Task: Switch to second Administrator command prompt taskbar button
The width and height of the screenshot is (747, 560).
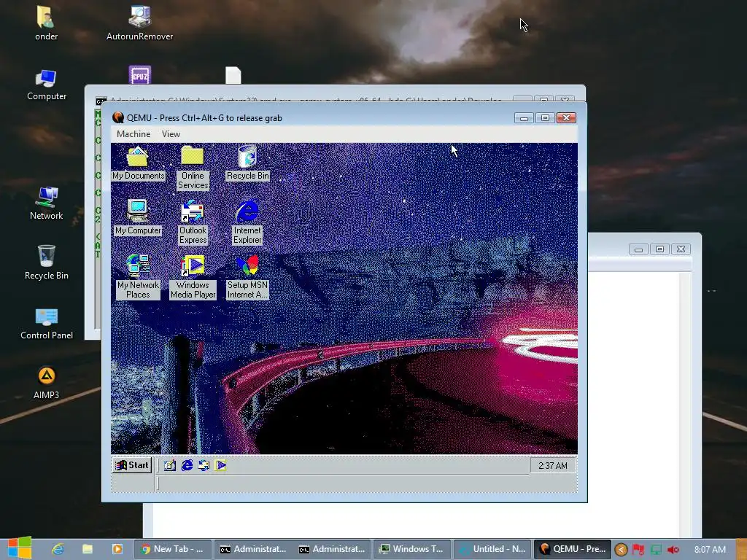Action: (x=332, y=549)
